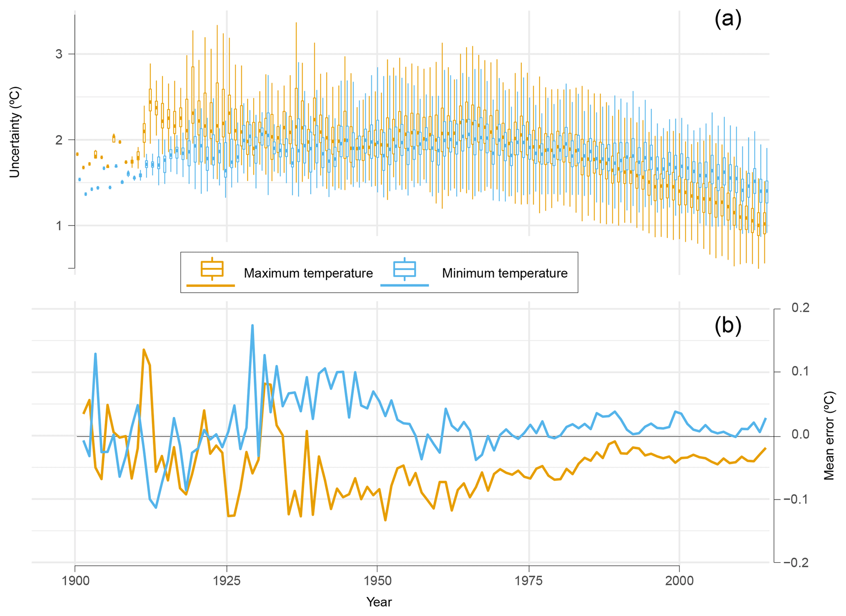Click the orange boxplot icon in the legend
Viewport: 846px width, 616px height.
212,269
